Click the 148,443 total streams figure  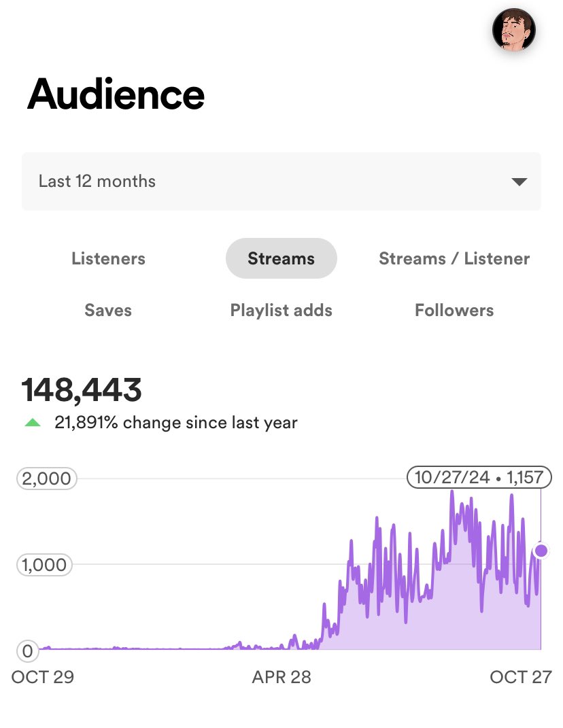[x=82, y=389]
